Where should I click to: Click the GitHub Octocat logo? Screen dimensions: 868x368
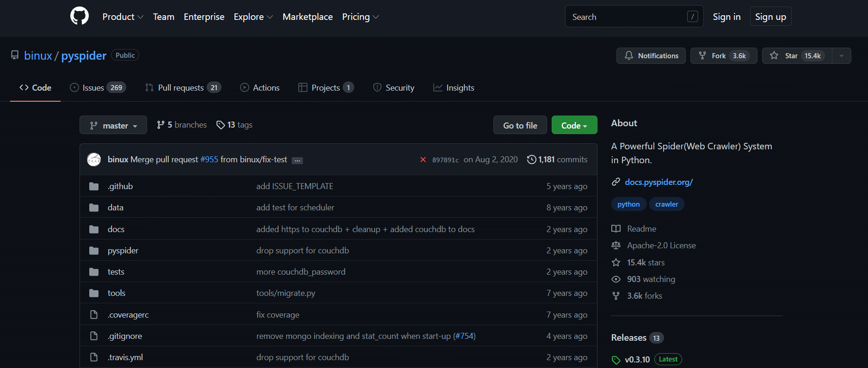80,16
